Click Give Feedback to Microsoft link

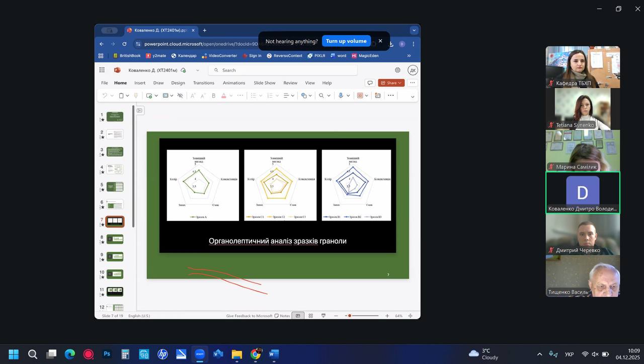click(x=249, y=316)
